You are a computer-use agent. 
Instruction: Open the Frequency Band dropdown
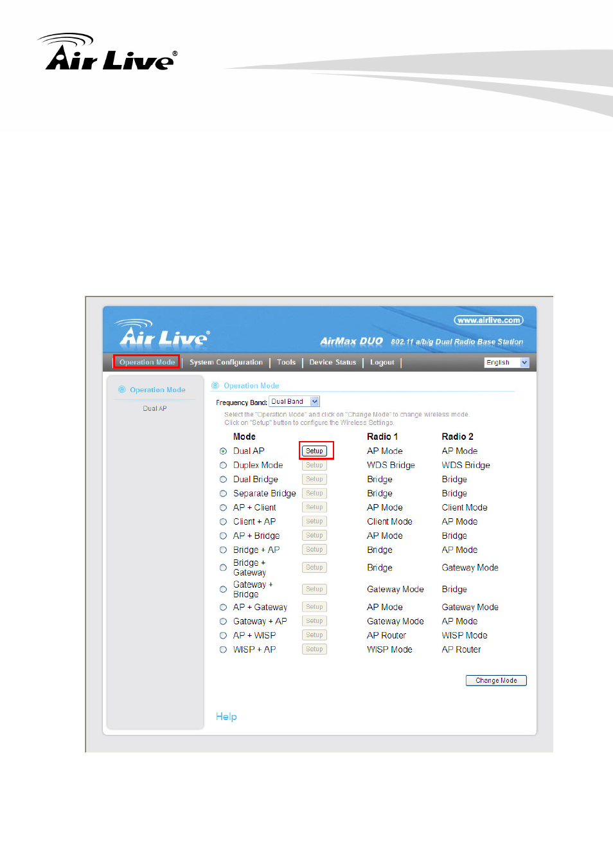(x=294, y=402)
